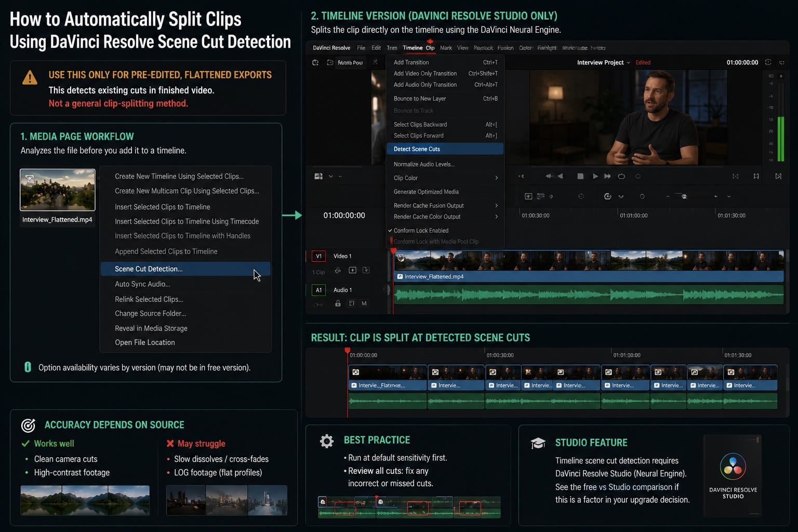Play the timeline forward in the viewer

(x=595, y=176)
